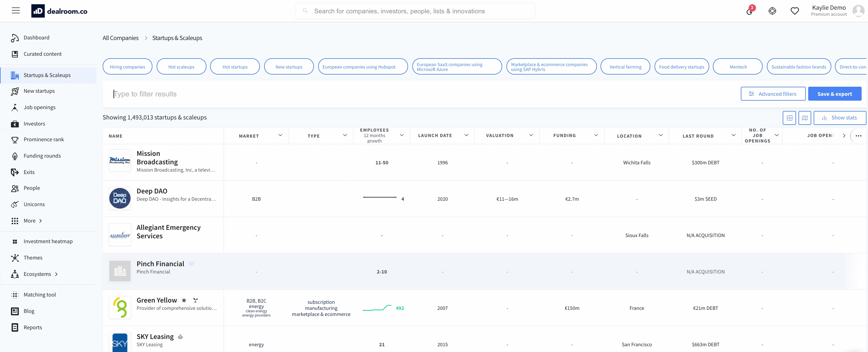The width and height of the screenshot is (868, 352).
Task: Expand the Type column dropdown
Action: [345, 135]
